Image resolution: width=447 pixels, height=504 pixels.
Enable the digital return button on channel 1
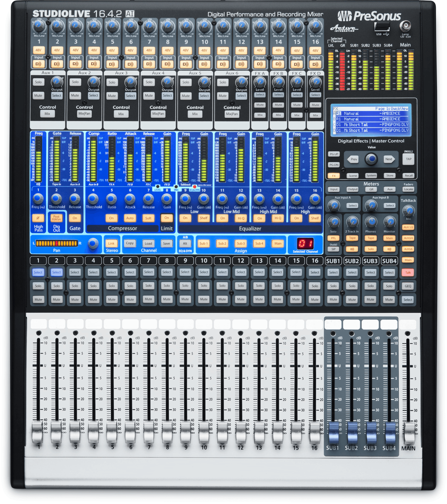(38, 64)
